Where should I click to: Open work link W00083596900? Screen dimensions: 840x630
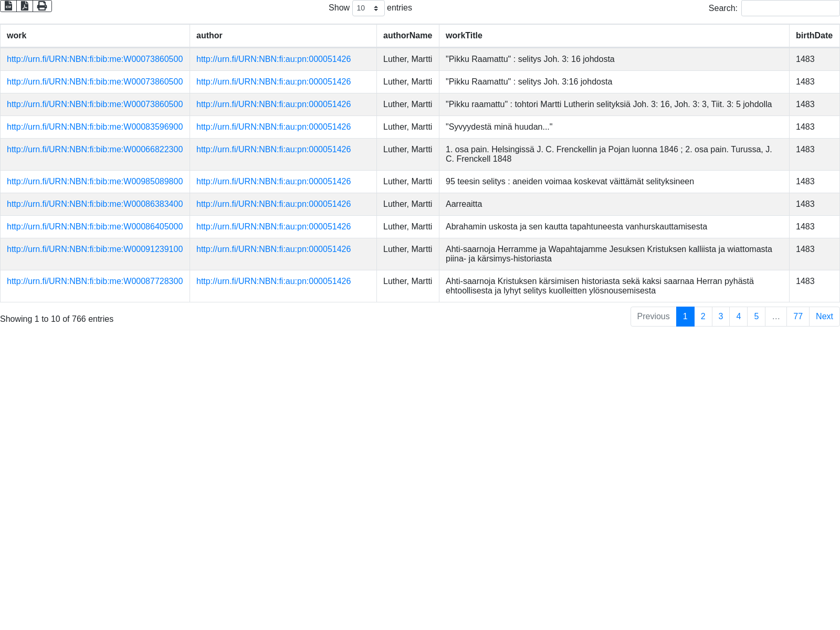pos(94,127)
